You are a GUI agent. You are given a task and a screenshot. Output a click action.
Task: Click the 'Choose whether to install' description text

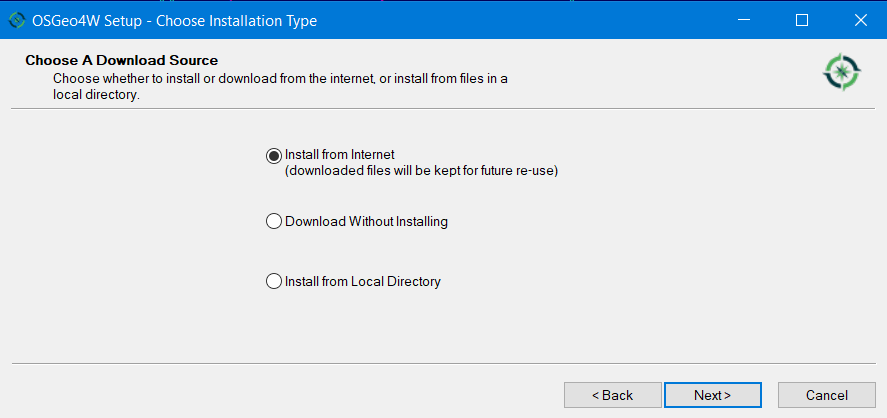coord(280,78)
